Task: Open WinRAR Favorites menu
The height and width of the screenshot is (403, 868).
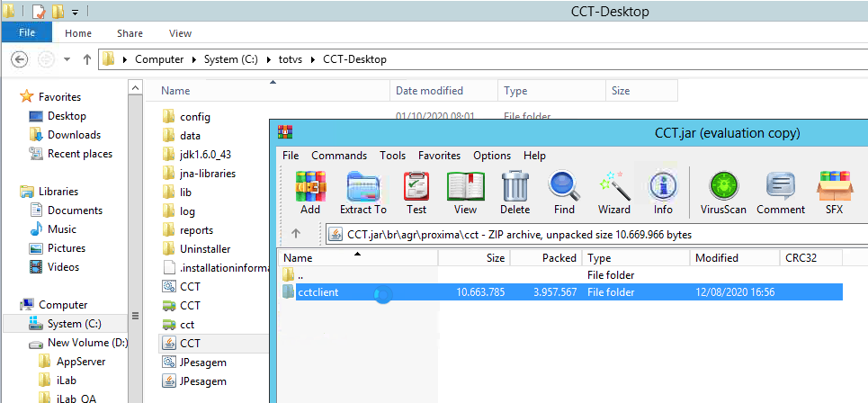Action: click(x=440, y=156)
